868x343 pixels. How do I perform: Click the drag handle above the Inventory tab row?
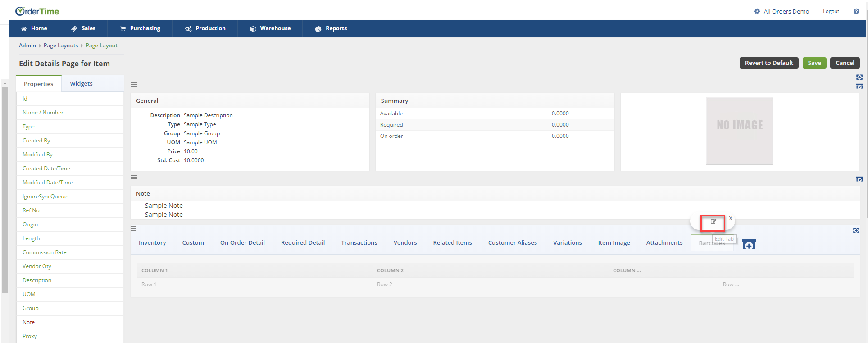pos(134,229)
